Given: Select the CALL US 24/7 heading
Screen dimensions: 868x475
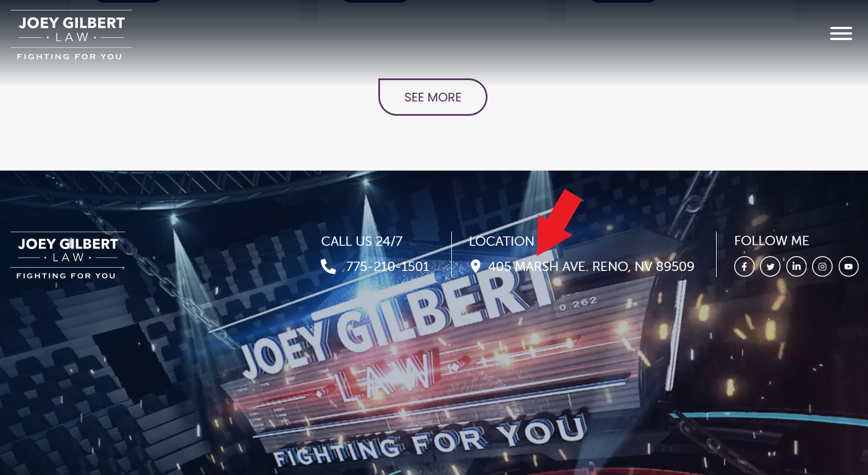Looking at the screenshot, I should pyautogui.click(x=362, y=241).
